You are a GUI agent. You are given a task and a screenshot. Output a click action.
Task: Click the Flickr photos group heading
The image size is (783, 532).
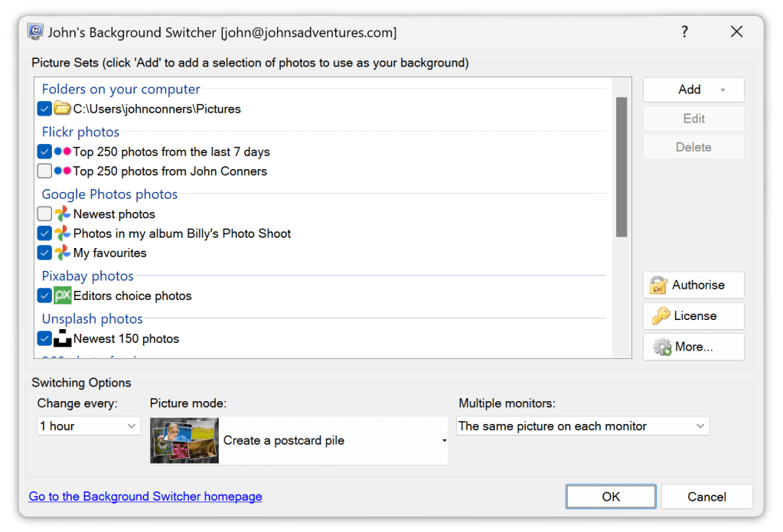pyautogui.click(x=80, y=132)
